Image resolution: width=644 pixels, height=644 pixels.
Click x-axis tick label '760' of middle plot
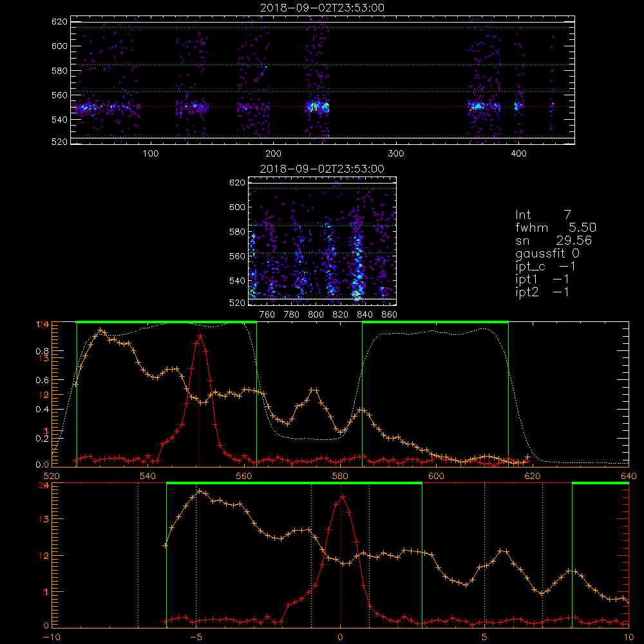267,315
